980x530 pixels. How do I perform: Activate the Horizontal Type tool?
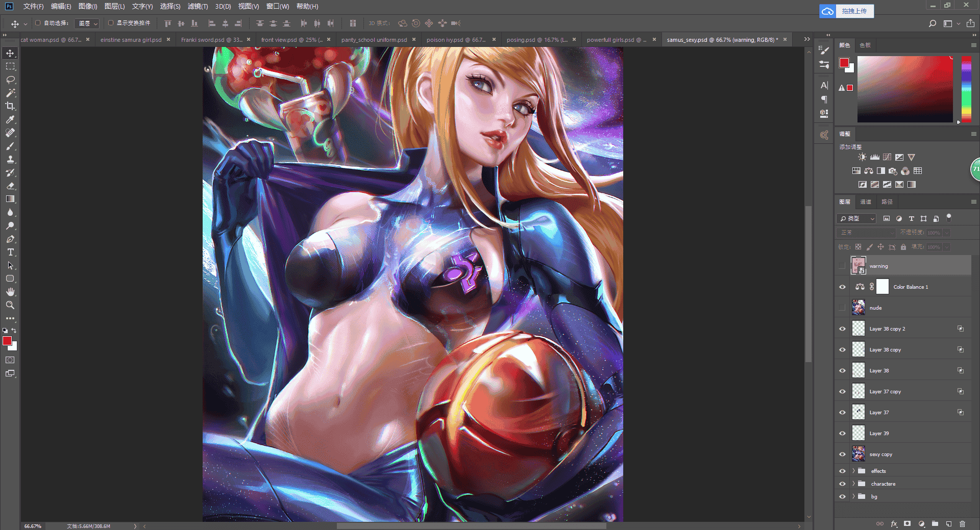tap(10, 252)
